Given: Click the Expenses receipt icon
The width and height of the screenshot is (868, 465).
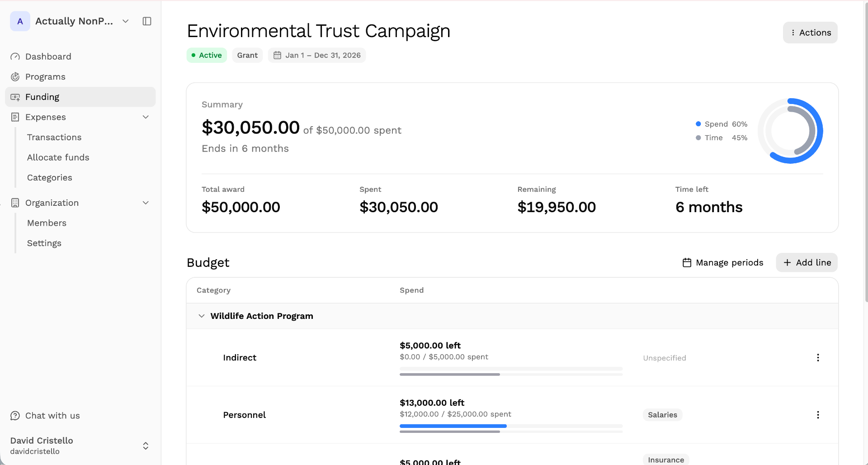Looking at the screenshot, I should tap(15, 117).
